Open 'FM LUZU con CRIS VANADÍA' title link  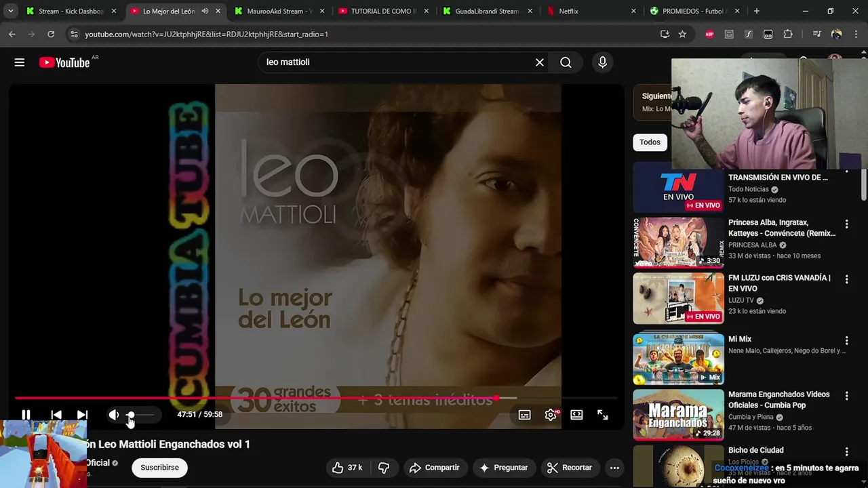point(779,283)
